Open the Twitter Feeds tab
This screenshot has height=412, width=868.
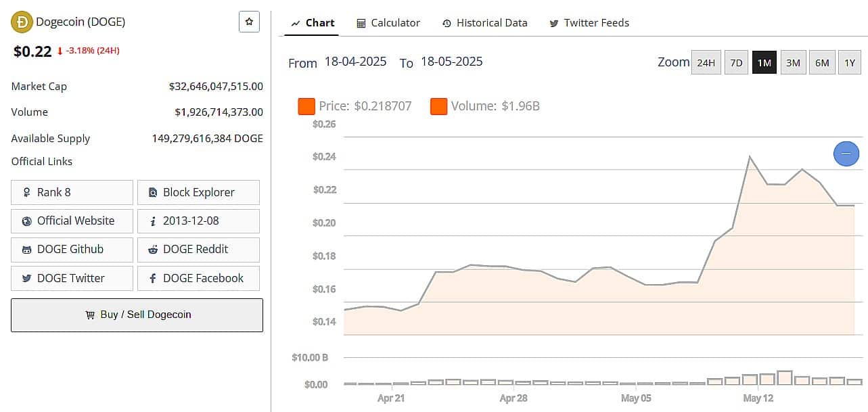(x=596, y=22)
